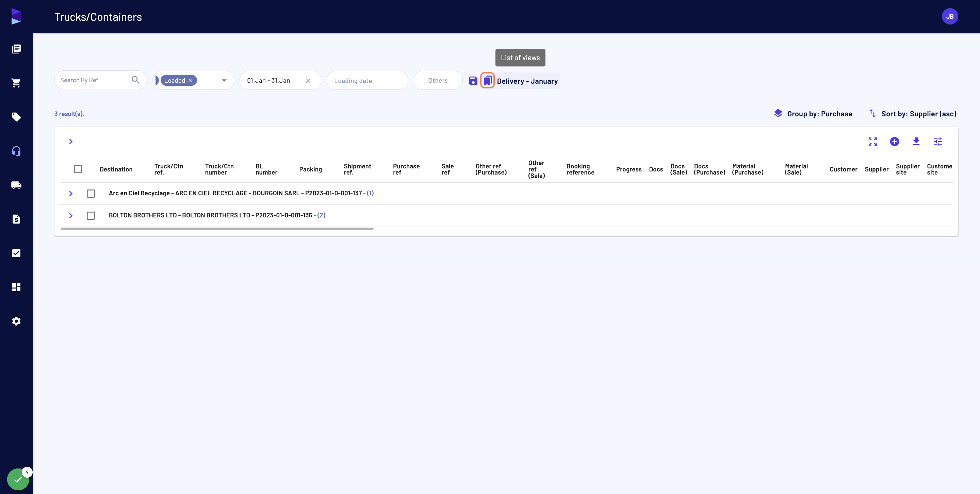Open the green checkmark notifications badge
980x494 pixels.
(x=18, y=479)
